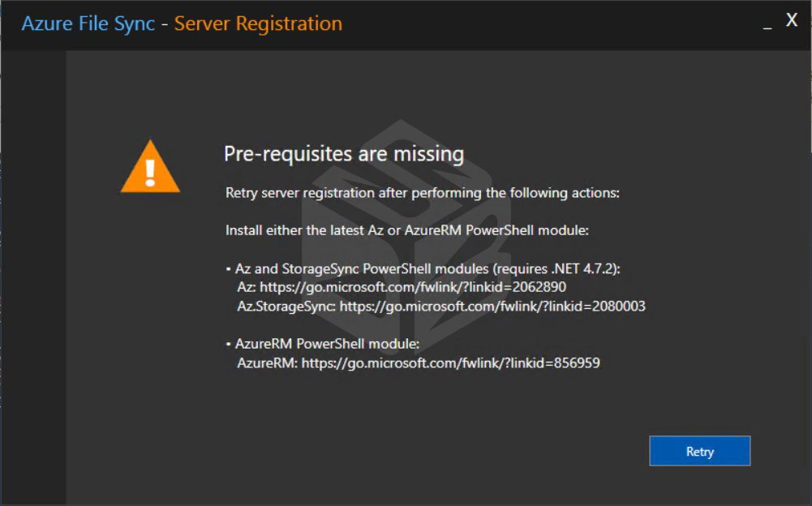Click the Retry button

point(699,451)
